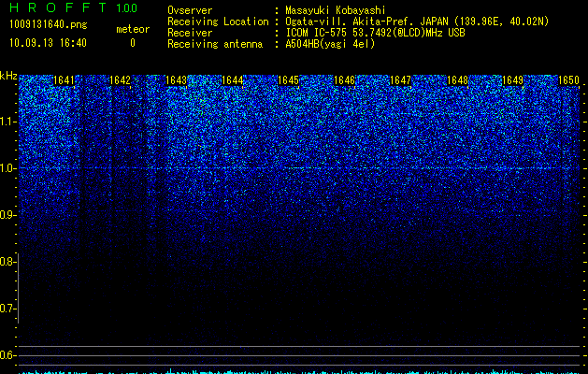
Task: Click the Receiving antenna label
Action: pyautogui.click(x=215, y=44)
